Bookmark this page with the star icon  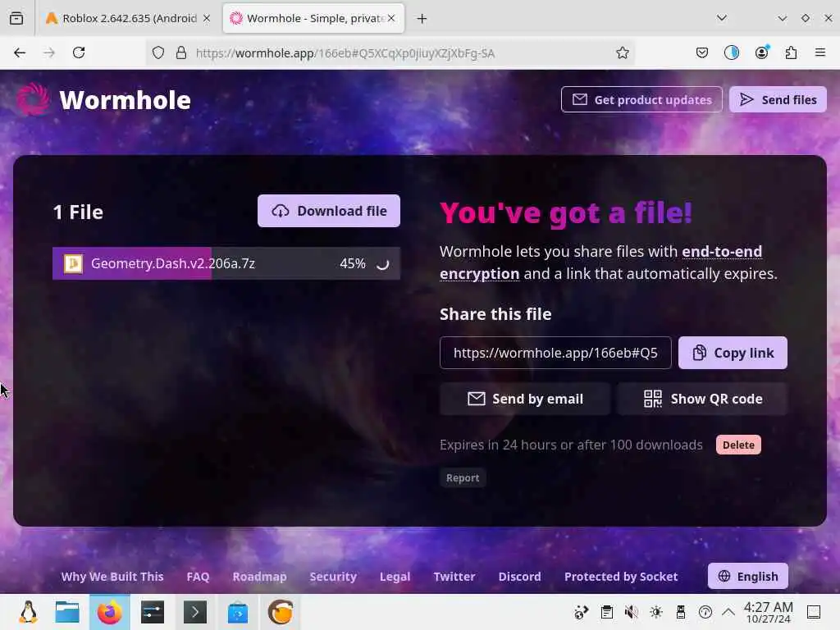[622, 52]
